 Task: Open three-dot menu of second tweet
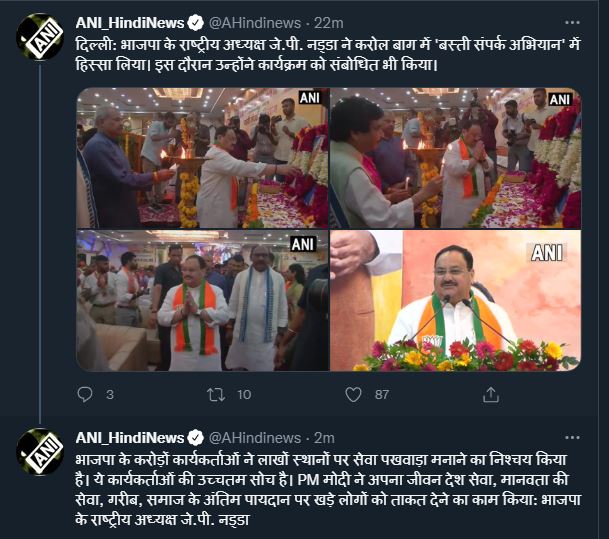572,438
